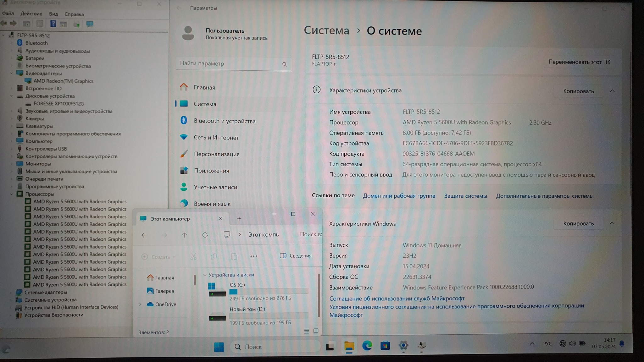This screenshot has height=362, width=644.
Task: Click the refresh icon in File Explorer
Action: tap(205, 235)
